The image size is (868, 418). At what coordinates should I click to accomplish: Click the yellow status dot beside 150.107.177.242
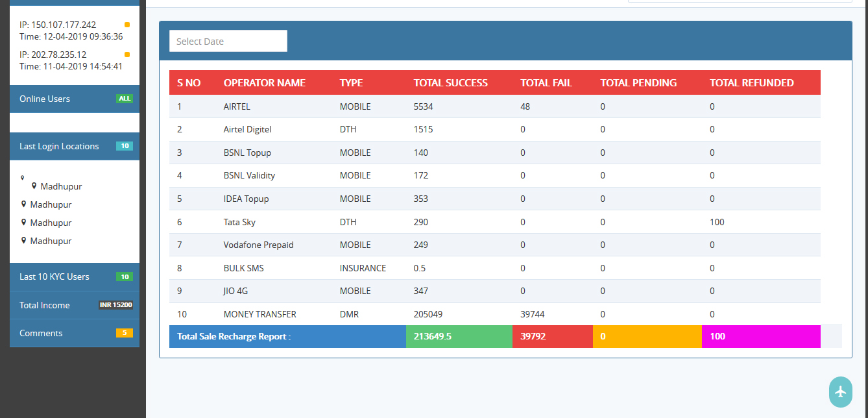tap(127, 25)
